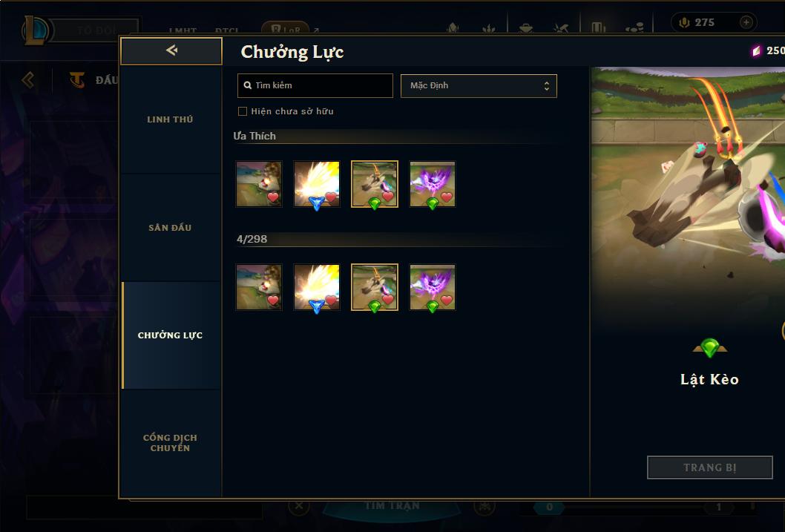The width and height of the screenshot is (785, 532).
Task: Toggle heart on purple boom in Ưa Thích
Action: (447, 197)
